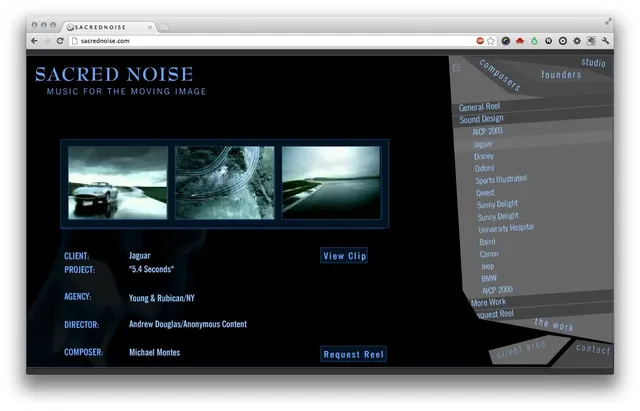This screenshot has height=411, width=640.
Task: Open the client area section
Action: tap(521, 350)
